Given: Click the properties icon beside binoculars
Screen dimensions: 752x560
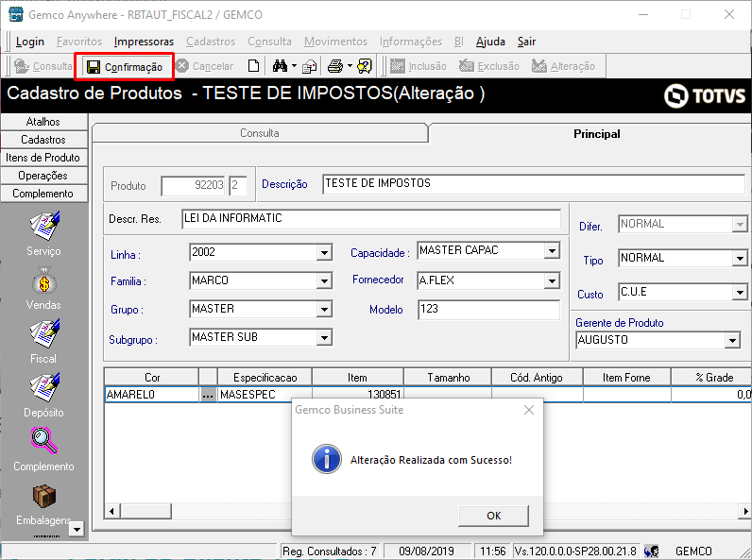Looking at the screenshot, I should coord(309,66).
